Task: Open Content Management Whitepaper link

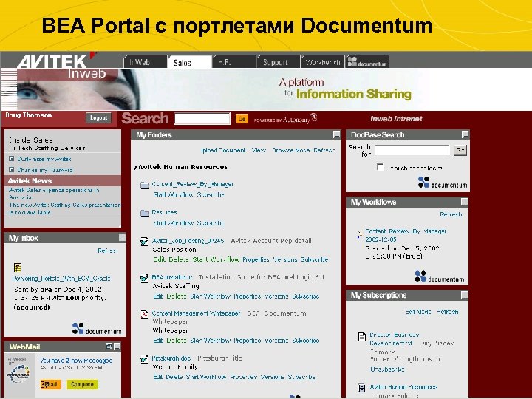Action: click(196, 313)
